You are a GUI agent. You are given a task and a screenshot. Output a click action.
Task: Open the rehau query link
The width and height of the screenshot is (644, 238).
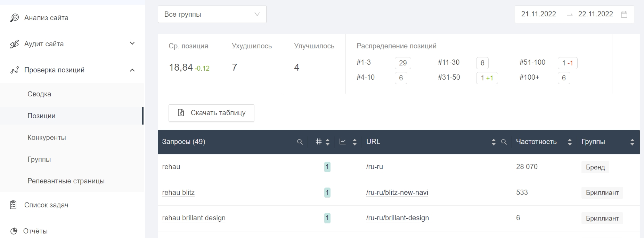[171, 167]
